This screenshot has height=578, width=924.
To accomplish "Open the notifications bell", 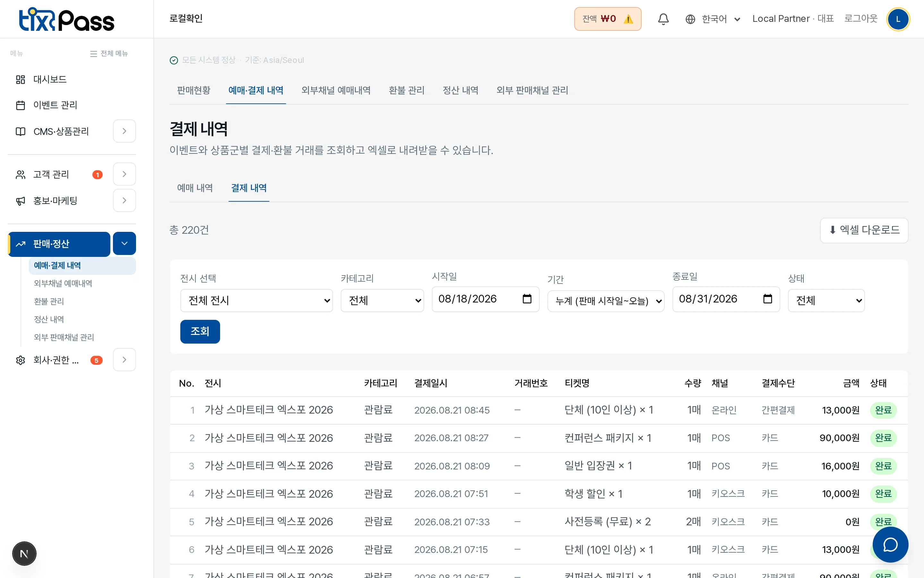I will tap(663, 19).
